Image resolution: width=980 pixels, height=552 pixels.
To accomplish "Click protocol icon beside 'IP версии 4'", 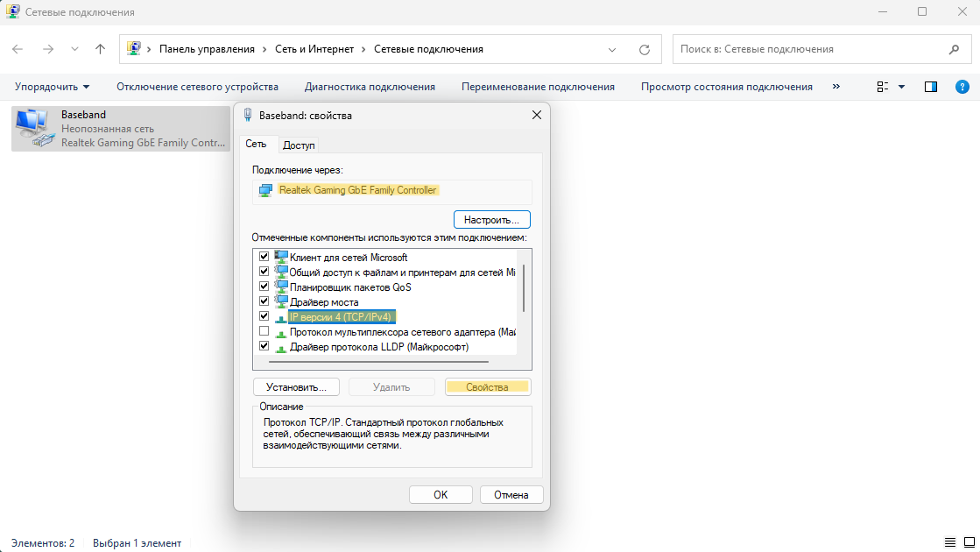I will (x=280, y=318).
